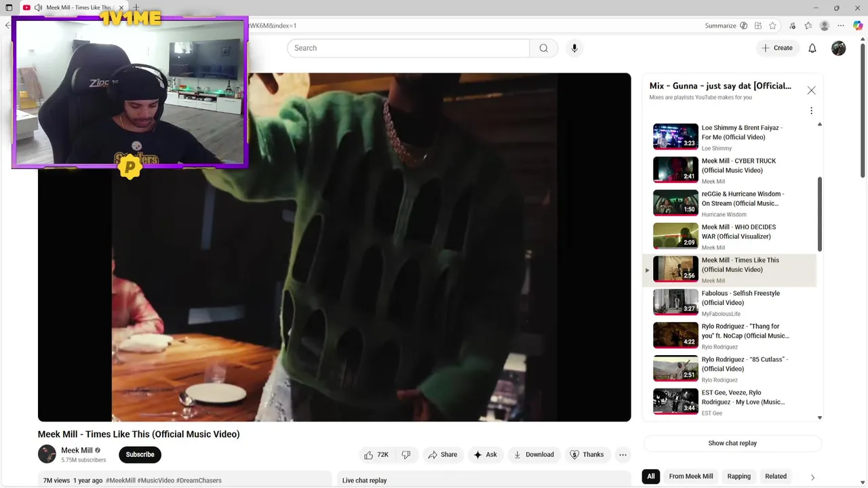Share the Meek Mill video
The height and width of the screenshot is (488, 868).
(442, 455)
